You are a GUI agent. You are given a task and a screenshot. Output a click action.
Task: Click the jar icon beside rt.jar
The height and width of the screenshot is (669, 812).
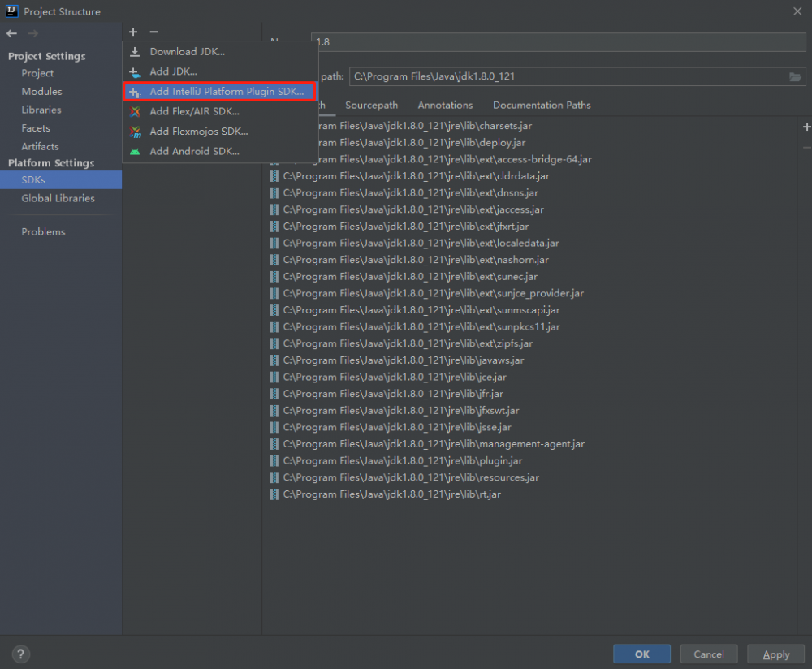pyautogui.click(x=274, y=494)
